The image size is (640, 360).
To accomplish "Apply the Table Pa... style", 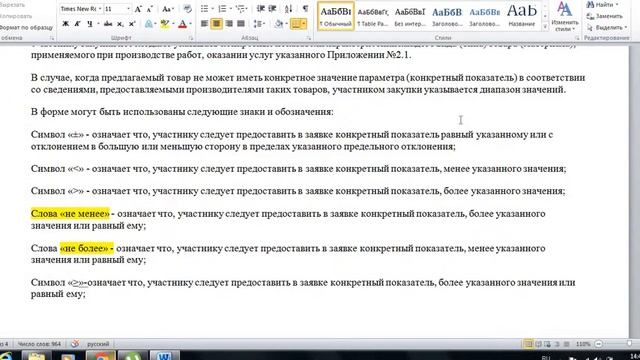I will point(373,16).
